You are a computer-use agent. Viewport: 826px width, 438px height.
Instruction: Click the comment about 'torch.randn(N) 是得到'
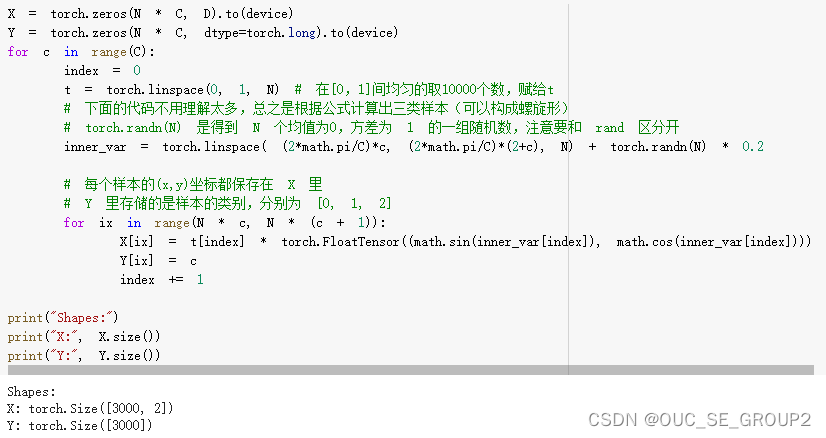(x=371, y=128)
